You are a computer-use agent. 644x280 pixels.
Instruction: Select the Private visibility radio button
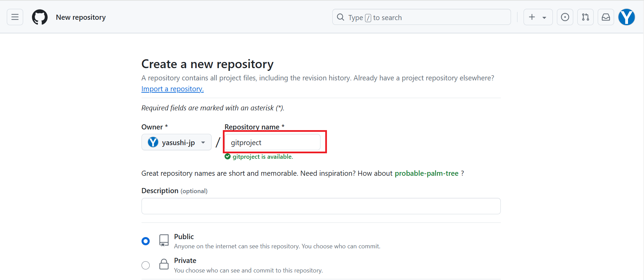coord(146,265)
